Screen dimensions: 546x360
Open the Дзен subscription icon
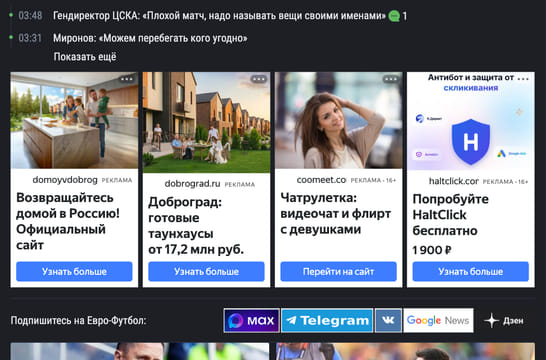pos(504,320)
